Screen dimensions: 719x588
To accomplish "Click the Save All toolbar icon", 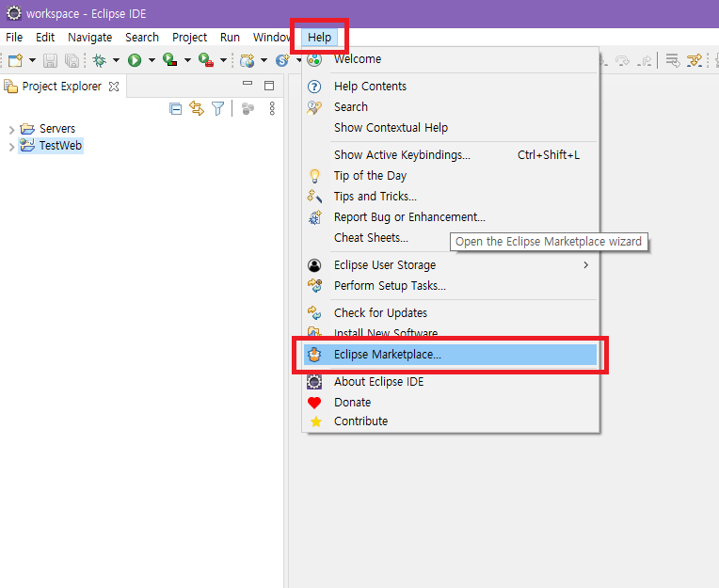I will pos(72,60).
